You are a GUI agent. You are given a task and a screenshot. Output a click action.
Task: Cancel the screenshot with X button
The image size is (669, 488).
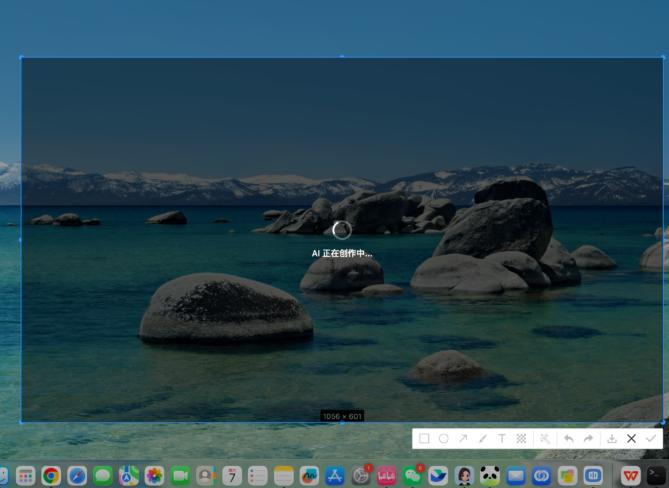pyautogui.click(x=631, y=439)
